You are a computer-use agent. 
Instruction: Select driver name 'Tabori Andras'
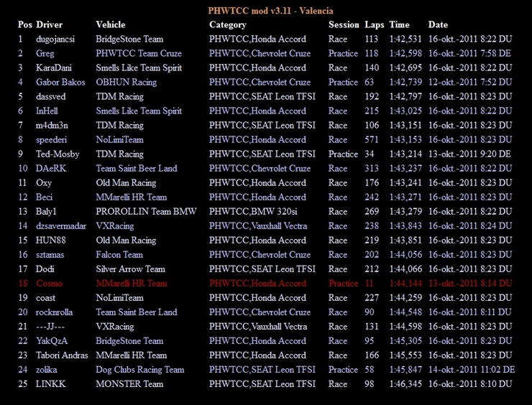pos(62,355)
